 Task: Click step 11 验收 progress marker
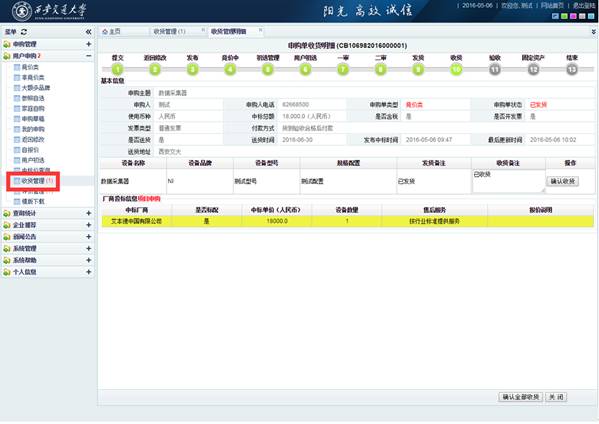tap(495, 70)
